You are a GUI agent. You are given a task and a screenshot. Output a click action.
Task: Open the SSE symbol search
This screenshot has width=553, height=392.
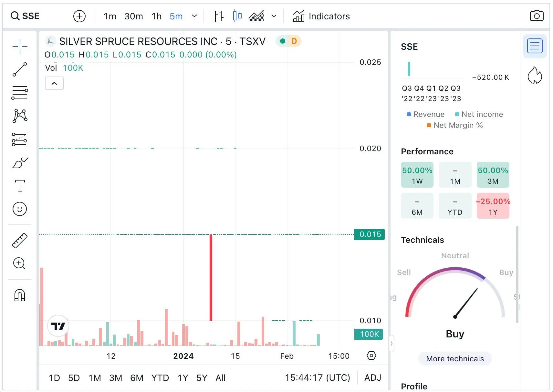point(25,16)
